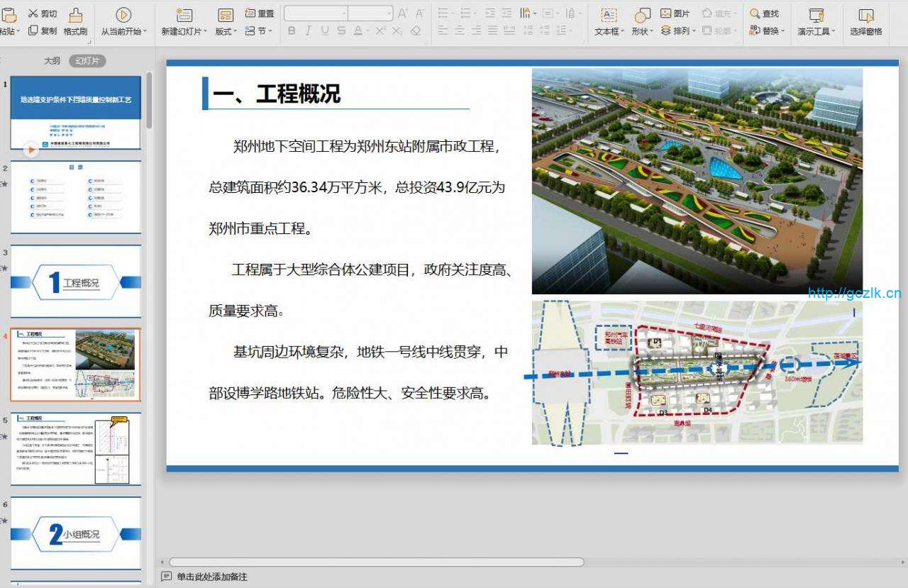Select slide 5 thumbnail in the panel

[75, 449]
